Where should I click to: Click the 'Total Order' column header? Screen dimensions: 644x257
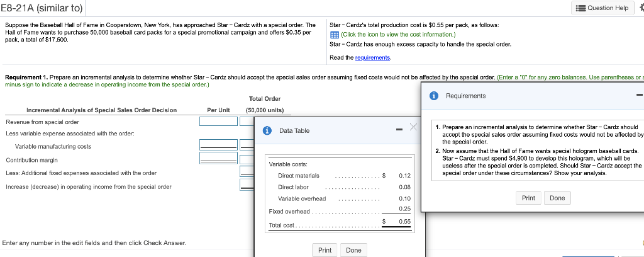pos(265,99)
